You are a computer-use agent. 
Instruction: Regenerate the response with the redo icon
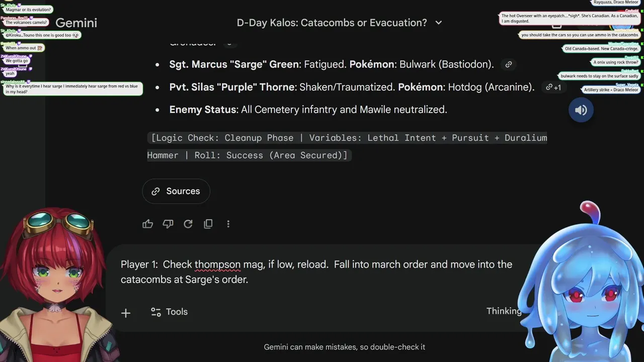tap(188, 224)
